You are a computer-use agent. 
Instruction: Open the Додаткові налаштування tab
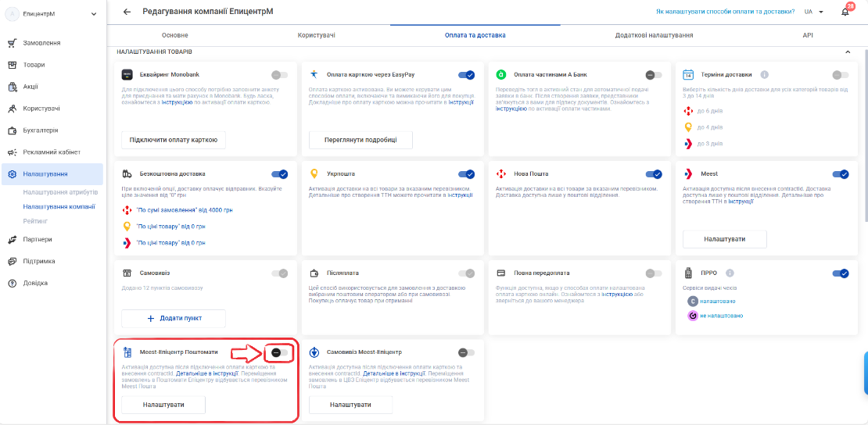(x=654, y=35)
